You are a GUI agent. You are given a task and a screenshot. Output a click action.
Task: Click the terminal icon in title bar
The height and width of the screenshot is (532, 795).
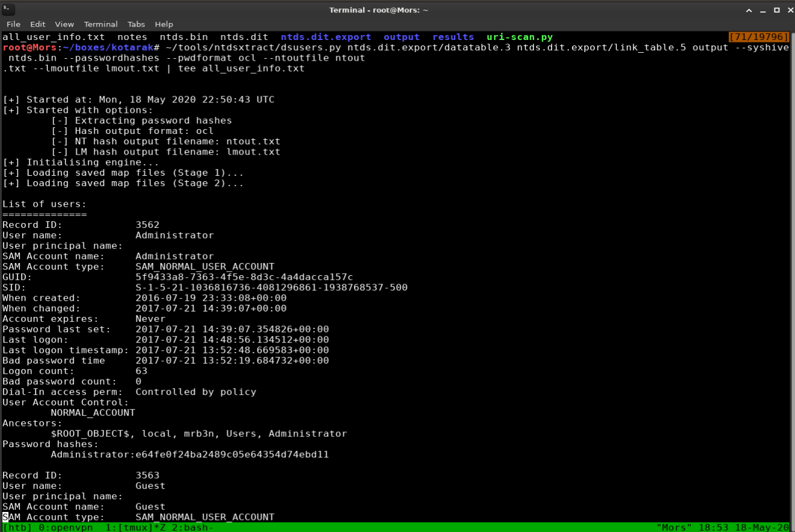pos(8,10)
